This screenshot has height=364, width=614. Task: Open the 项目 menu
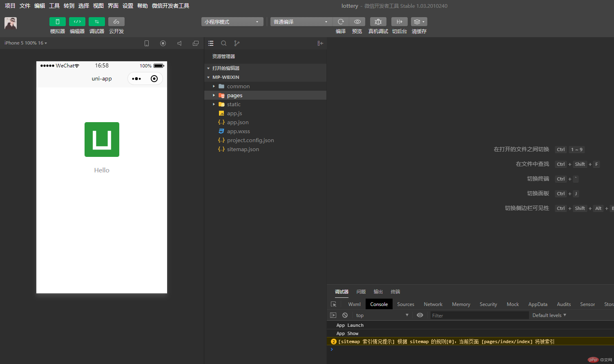pos(10,6)
